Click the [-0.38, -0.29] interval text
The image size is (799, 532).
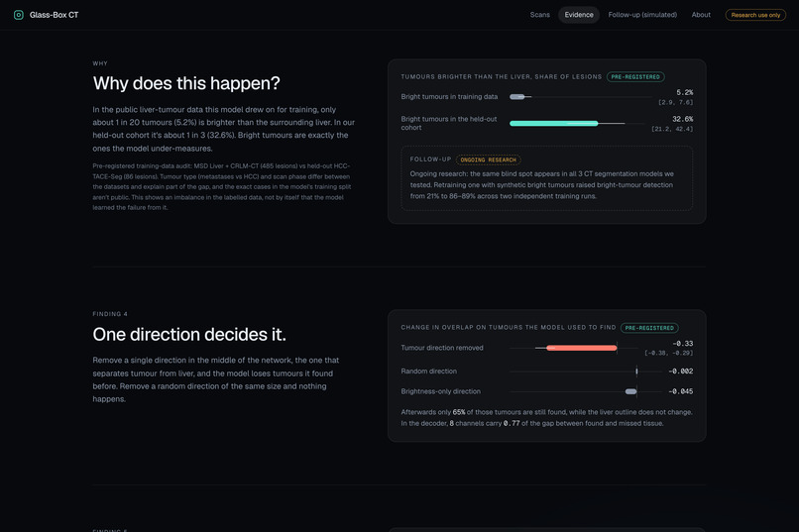click(x=668, y=353)
